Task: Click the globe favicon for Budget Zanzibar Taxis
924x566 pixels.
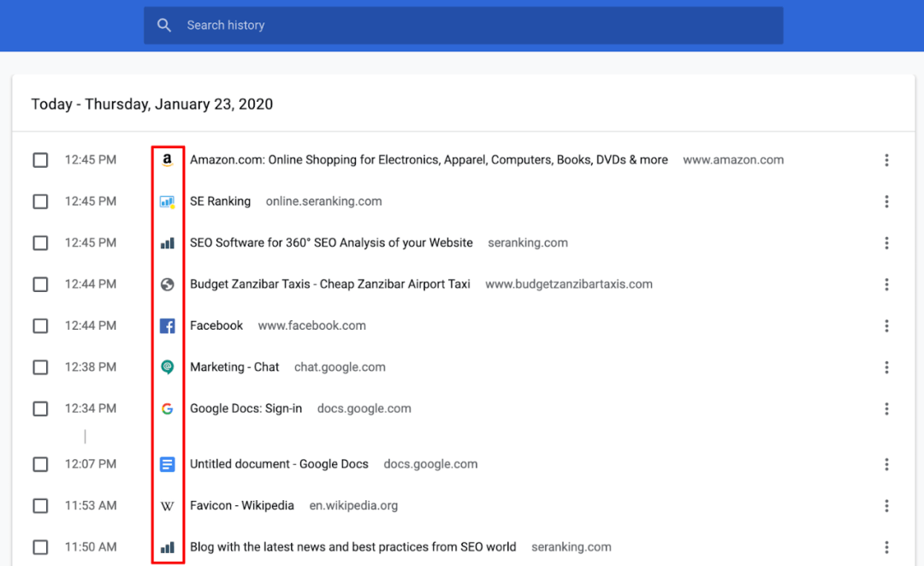Action: [x=168, y=284]
